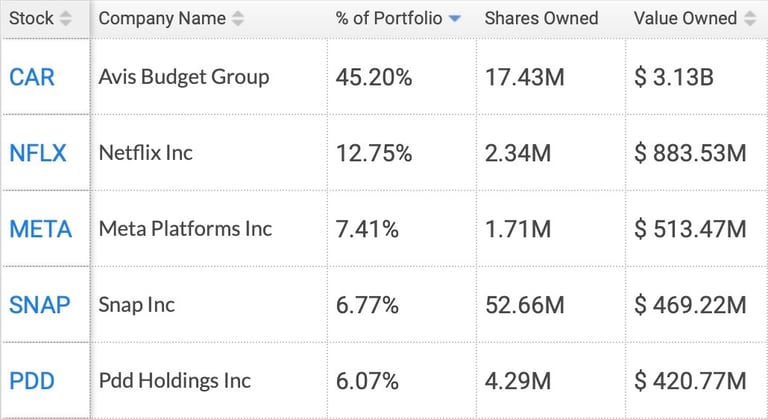
Task: Follow the META ticker link
Action: click(41, 229)
